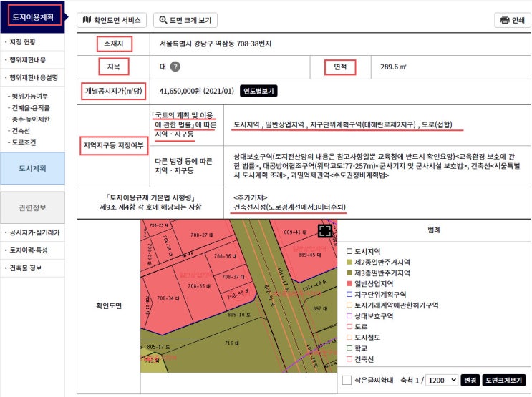532x397 pixels.
Task: Open 건폐율·용적률 submenu link
Action: [29, 108]
